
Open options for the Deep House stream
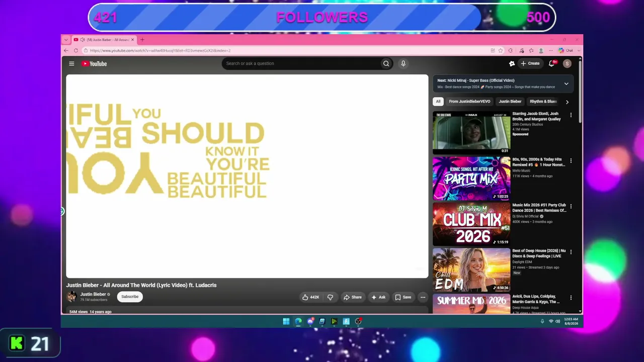click(x=571, y=252)
